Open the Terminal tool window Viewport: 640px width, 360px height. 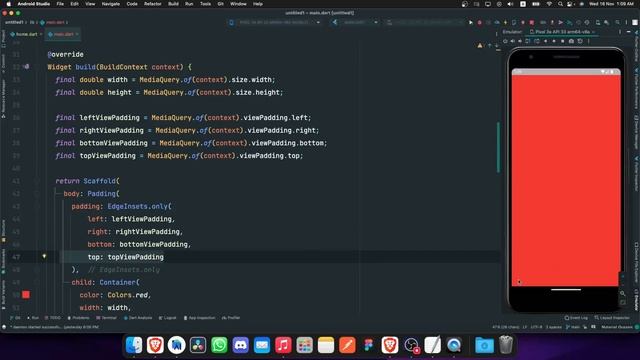pyautogui.click(x=107, y=318)
